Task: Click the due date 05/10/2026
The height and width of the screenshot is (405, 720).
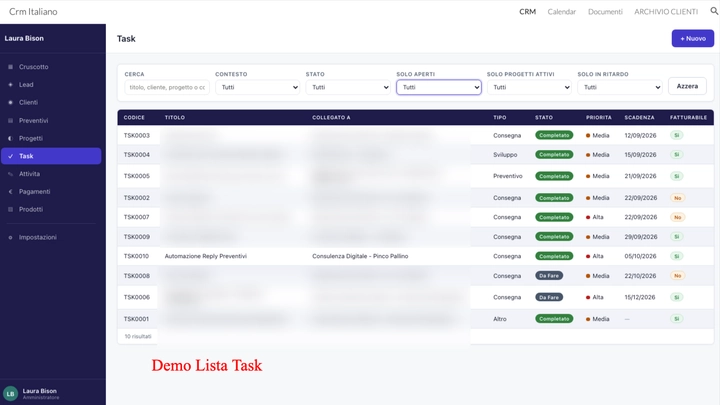Action: [641, 256]
